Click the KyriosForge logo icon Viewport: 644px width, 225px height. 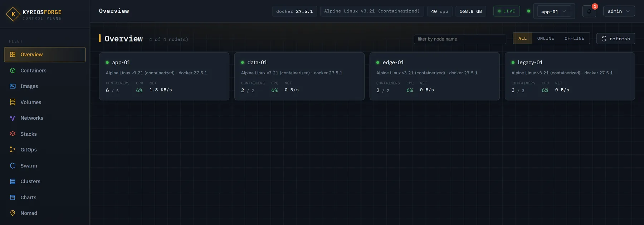[x=13, y=14]
